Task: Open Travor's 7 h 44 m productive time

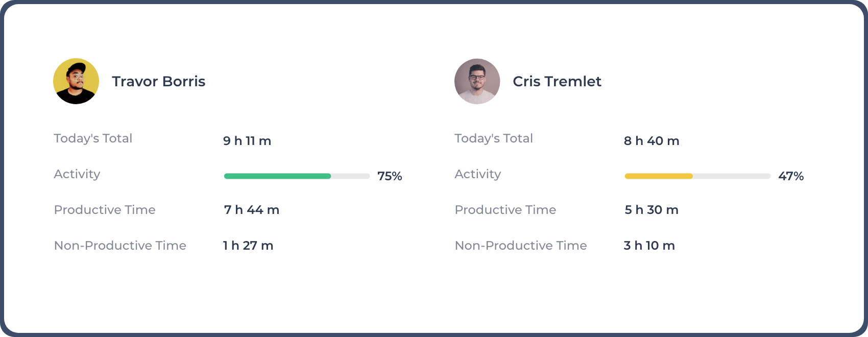Action: click(x=251, y=209)
